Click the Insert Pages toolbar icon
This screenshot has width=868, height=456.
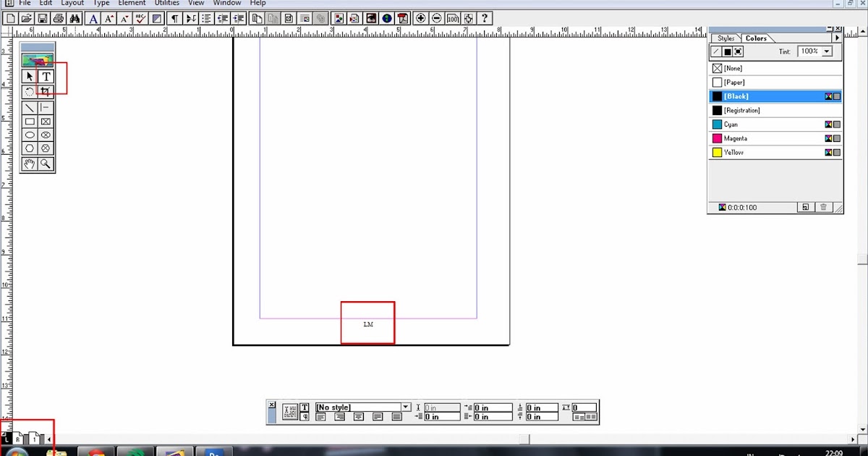(x=256, y=18)
